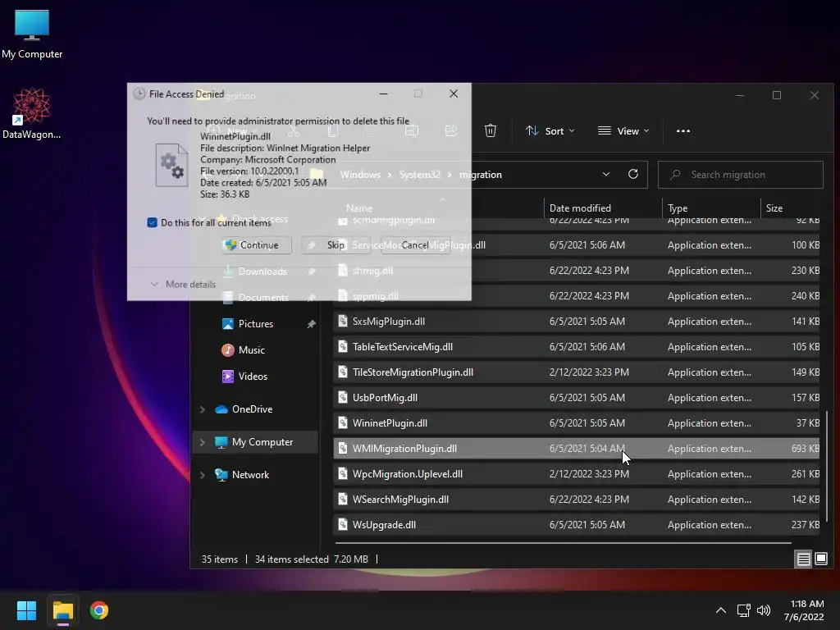Click 2/12/2022 date of TileStoreMigrationPlugin.dll
Viewport: 840px width, 630px height.
point(589,372)
